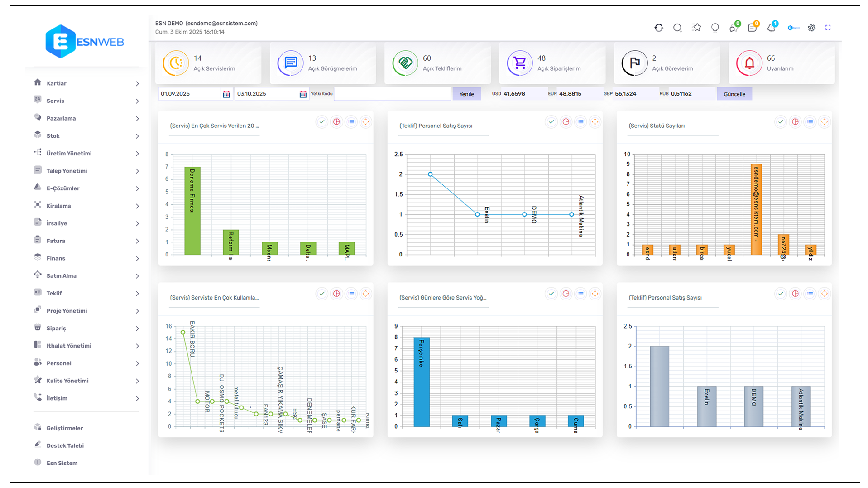Toggle check mark on Serviste En Çok Kullanılan chart
This screenshot has height=488, width=868.
tap(321, 294)
